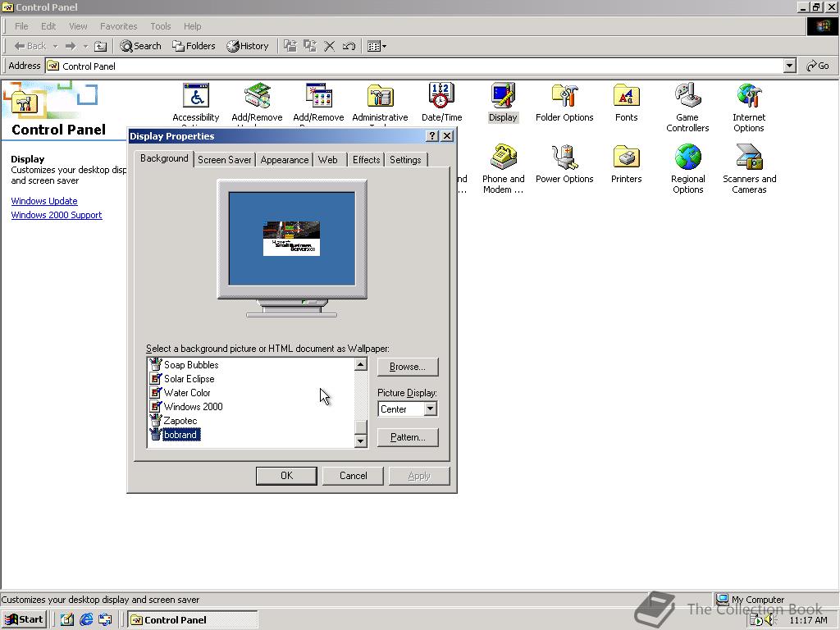Screen dimensions: 840x630
Task: Confirm with the OK button
Action: point(286,476)
